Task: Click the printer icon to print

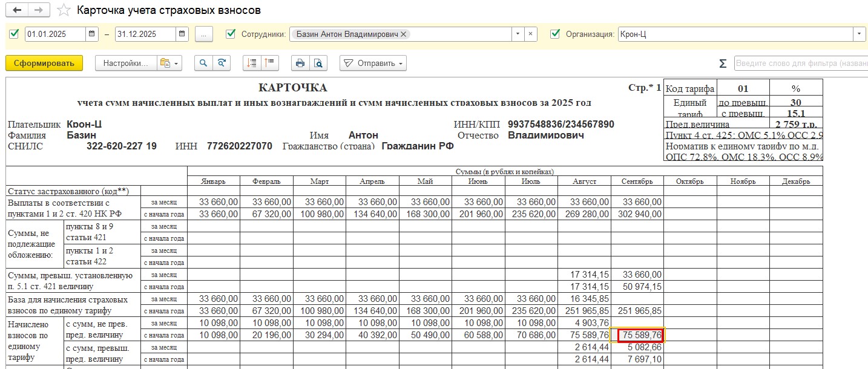Action: pos(299,63)
